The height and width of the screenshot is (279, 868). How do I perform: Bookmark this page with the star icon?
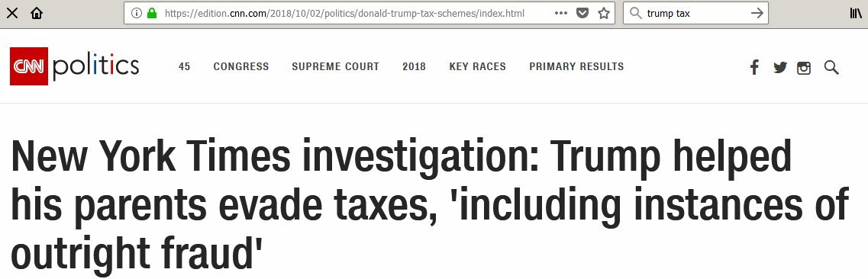[604, 13]
